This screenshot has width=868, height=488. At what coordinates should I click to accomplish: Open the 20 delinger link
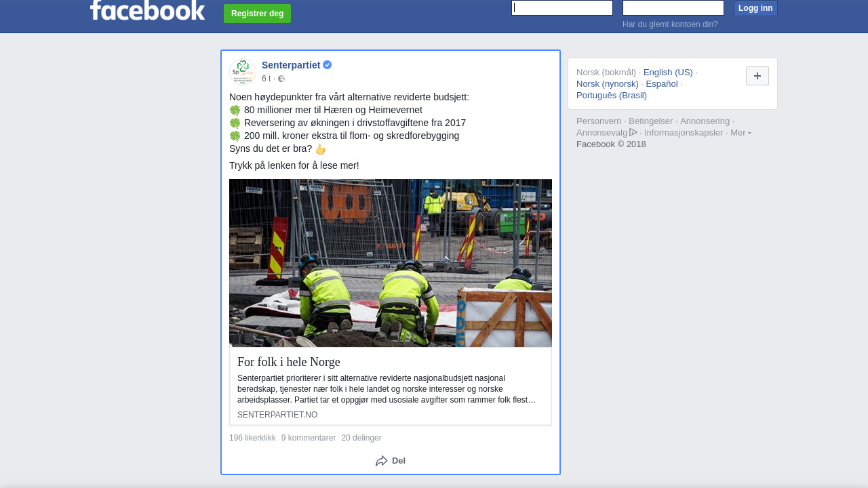click(x=361, y=438)
